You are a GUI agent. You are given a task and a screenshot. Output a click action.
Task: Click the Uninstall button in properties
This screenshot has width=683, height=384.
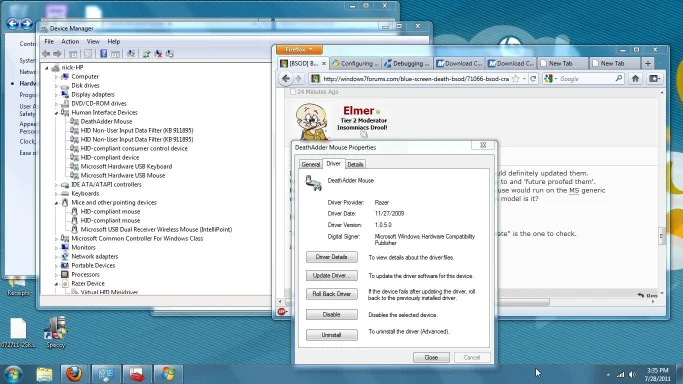click(331, 335)
